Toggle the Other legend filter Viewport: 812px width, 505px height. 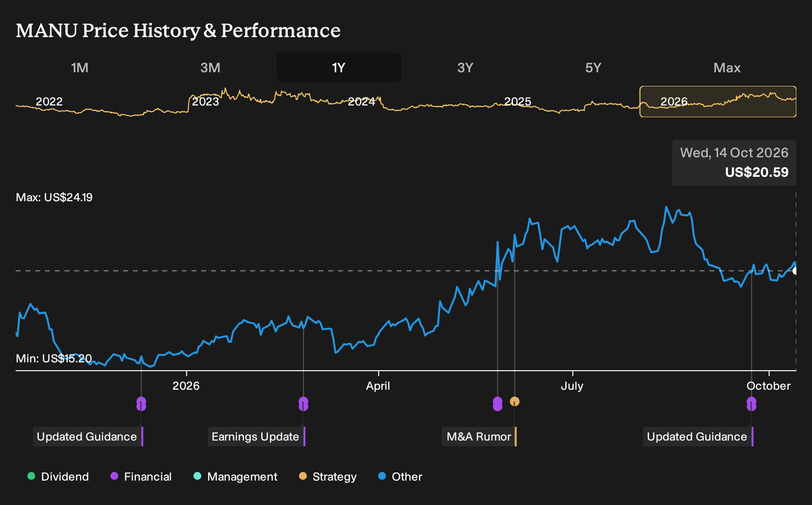coord(400,477)
